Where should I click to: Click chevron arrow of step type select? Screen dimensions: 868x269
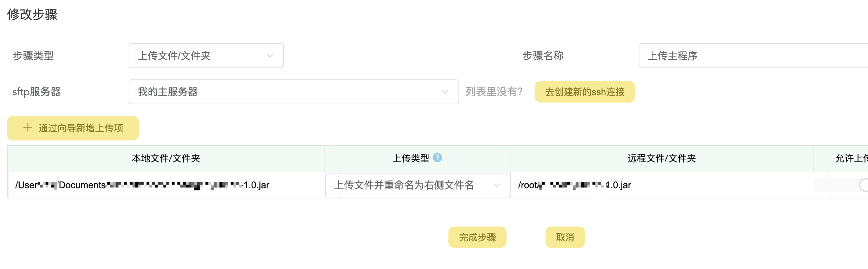pyautogui.click(x=270, y=56)
